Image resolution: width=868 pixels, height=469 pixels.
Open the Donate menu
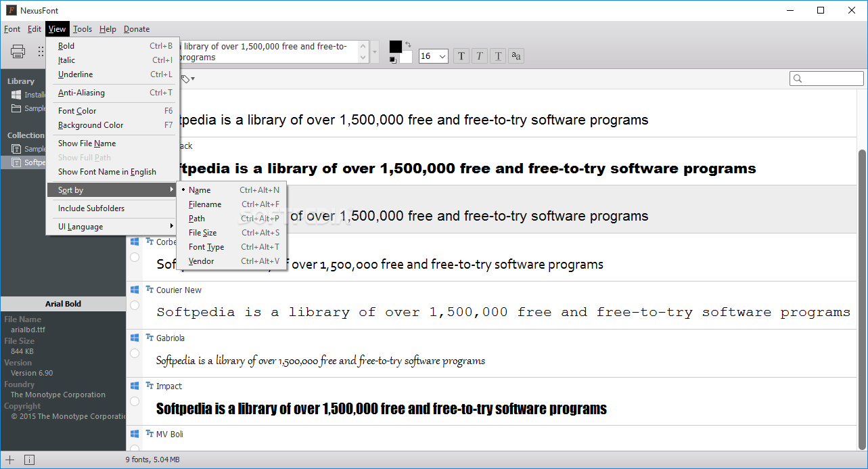click(137, 29)
